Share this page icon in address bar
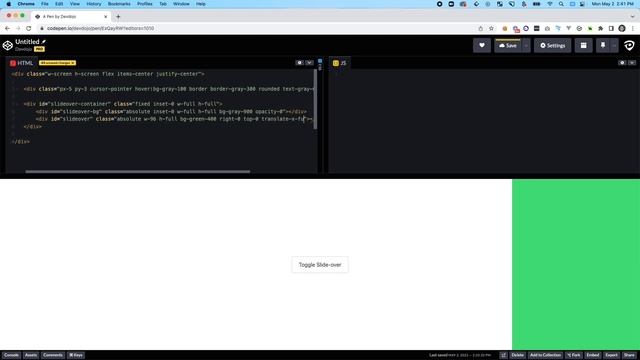Viewport: 640px width, 360px height. (480, 28)
